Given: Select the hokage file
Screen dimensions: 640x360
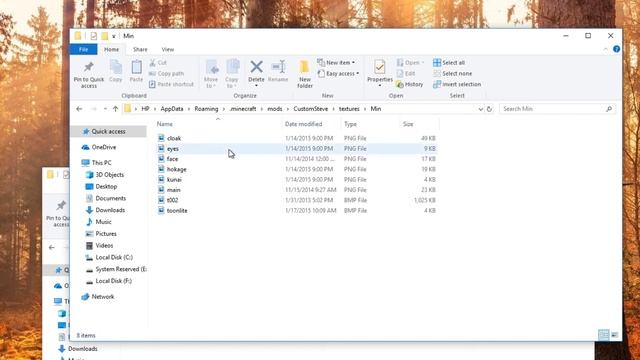Looking at the screenshot, I should click(177, 169).
